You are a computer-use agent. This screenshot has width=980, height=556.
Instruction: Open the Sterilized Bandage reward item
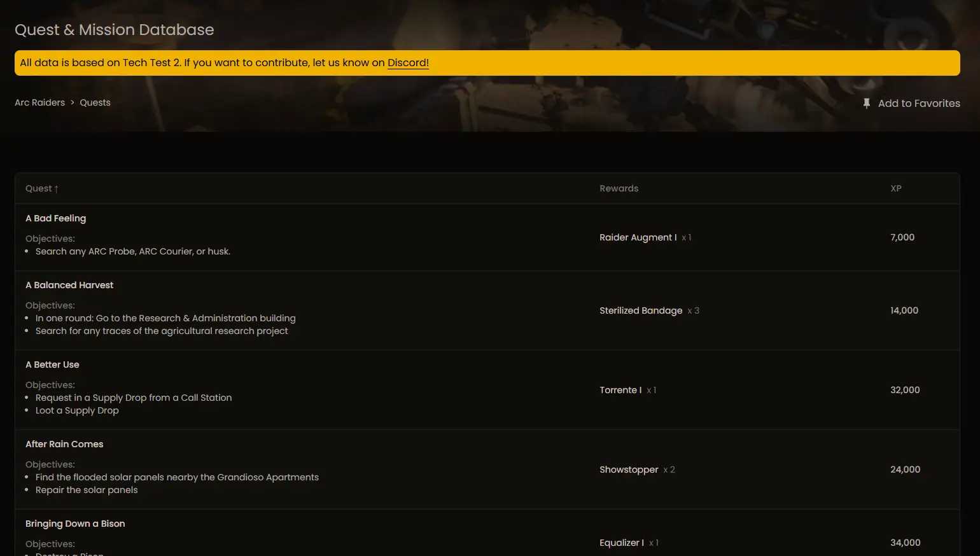click(x=640, y=310)
